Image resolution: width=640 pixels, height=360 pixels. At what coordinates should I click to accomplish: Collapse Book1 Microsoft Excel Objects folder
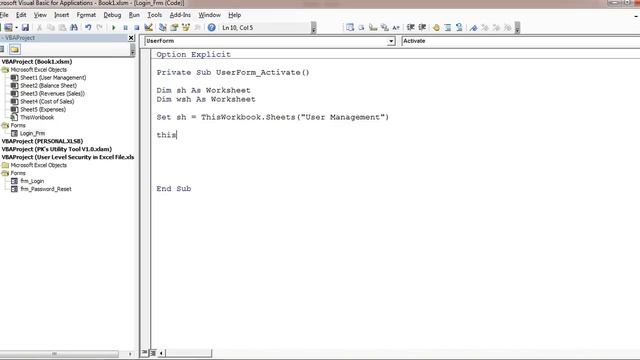[5, 70]
